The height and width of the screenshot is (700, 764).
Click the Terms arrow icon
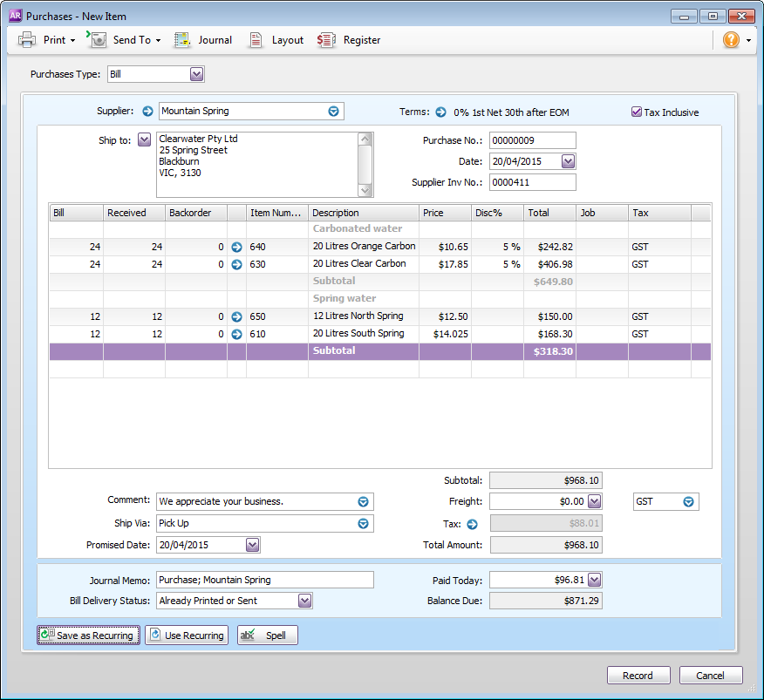pos(440,112)
